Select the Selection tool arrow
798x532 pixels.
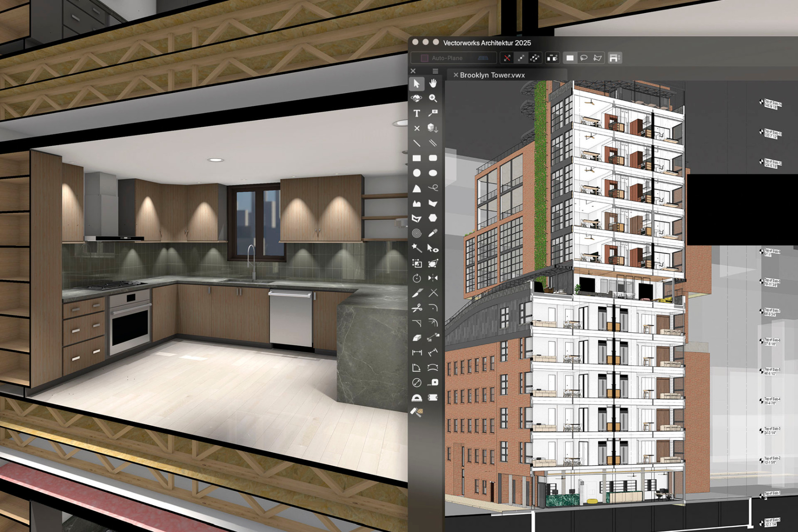(x=417, y=84)
